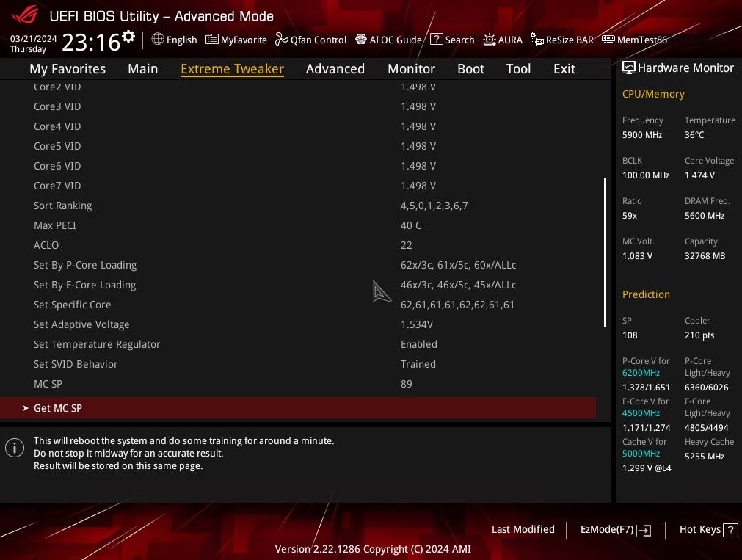Click the 03/21/2024 date text
742x560 pixels.
(33, 39)
